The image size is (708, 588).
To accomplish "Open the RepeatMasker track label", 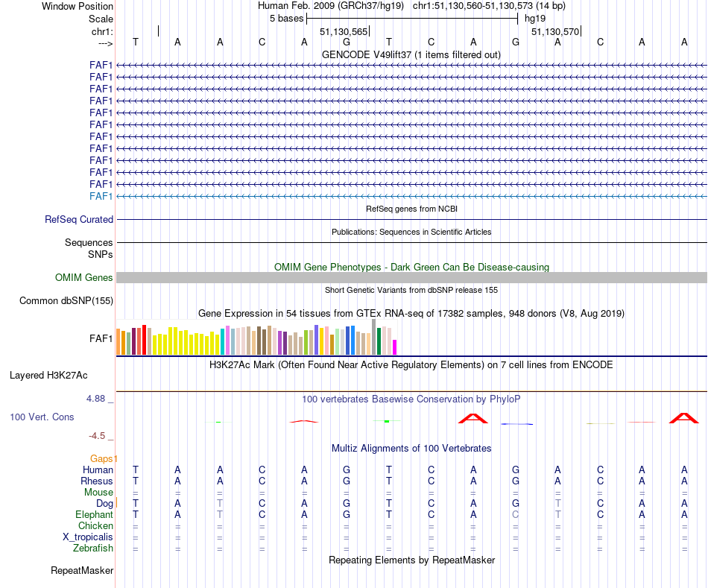I will [82, 570].
